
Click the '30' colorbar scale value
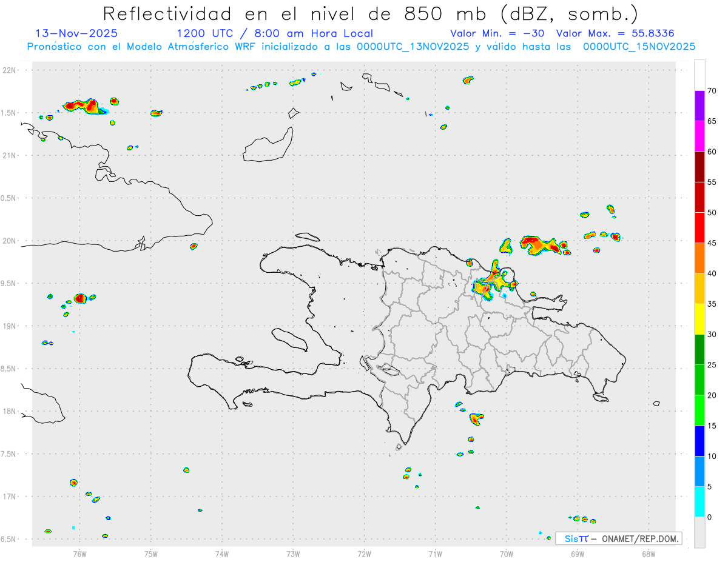(712, 335)
